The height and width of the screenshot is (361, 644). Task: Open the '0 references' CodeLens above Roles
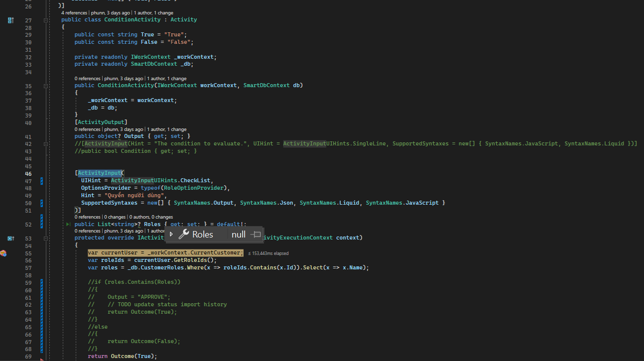87,217
